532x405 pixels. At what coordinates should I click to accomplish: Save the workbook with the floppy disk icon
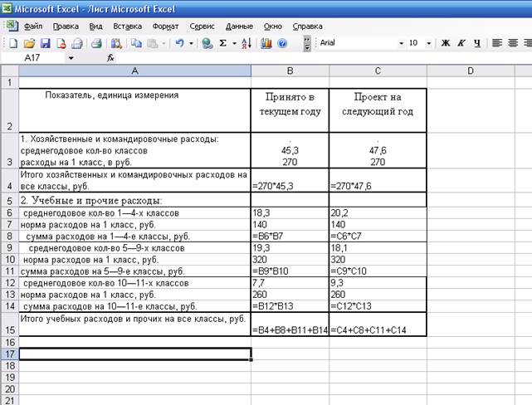tap(45, 43)
